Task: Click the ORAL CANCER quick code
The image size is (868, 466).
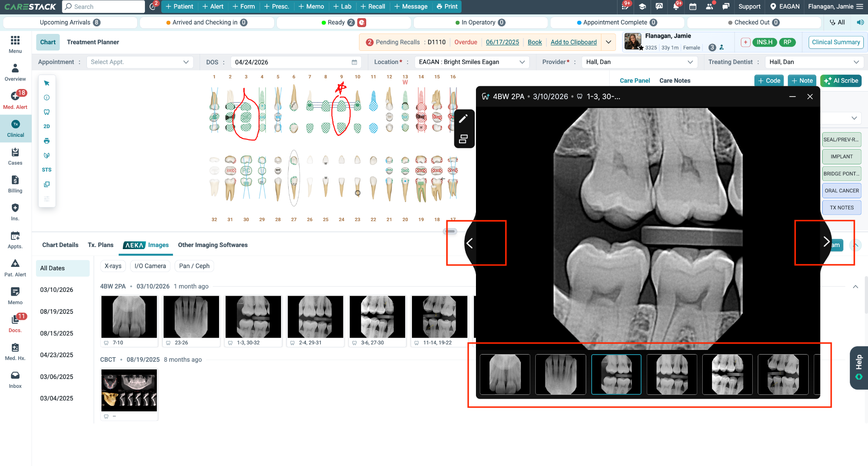Action: tap(842, 191)
